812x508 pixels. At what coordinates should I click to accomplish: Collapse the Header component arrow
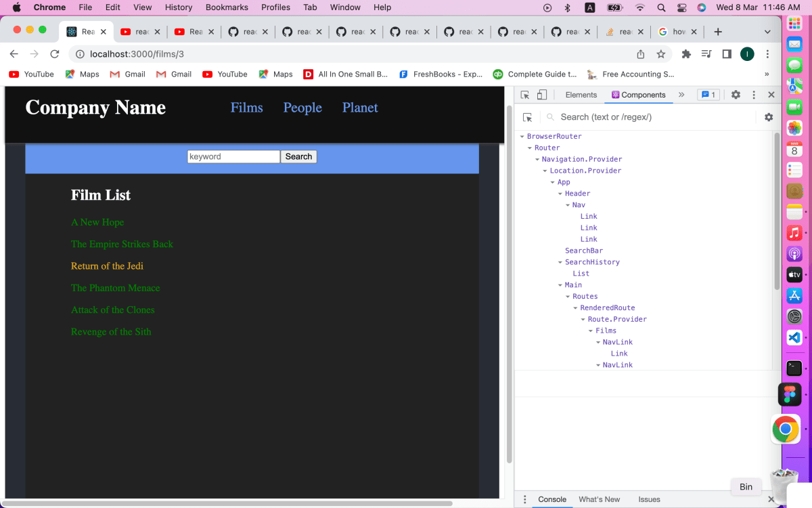[x=560, y=194]
